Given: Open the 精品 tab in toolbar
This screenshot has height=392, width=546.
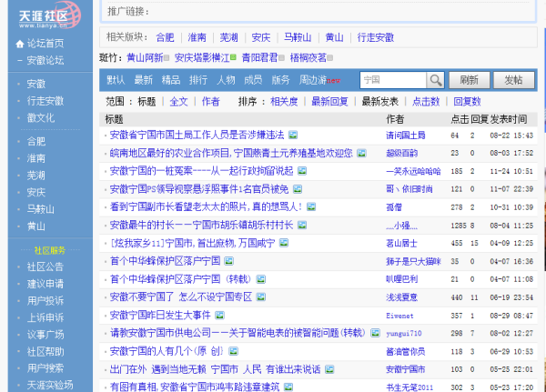Looking at the screenshot, I should pyautogui.click(x=170, y=80).
